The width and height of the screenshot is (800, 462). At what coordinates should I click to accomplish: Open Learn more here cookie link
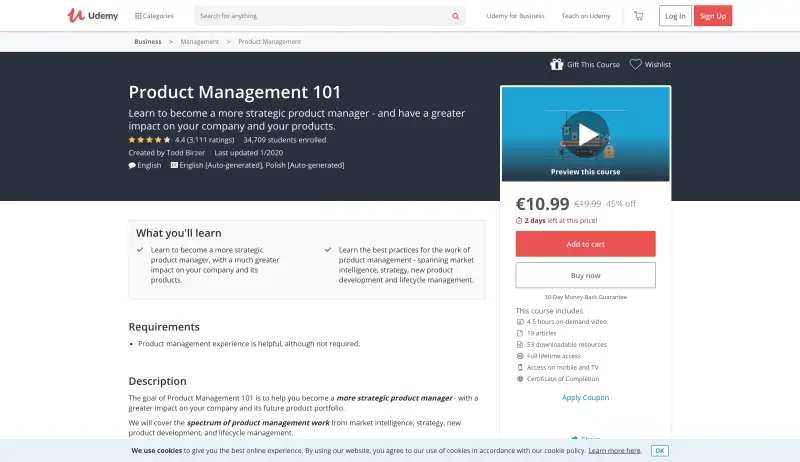614,451
